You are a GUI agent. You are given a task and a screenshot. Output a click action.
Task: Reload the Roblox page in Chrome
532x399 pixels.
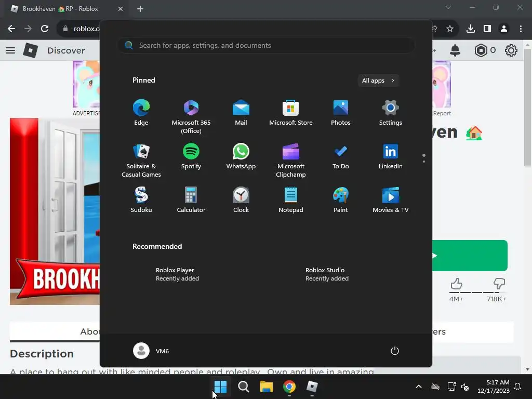coord(45,29)
